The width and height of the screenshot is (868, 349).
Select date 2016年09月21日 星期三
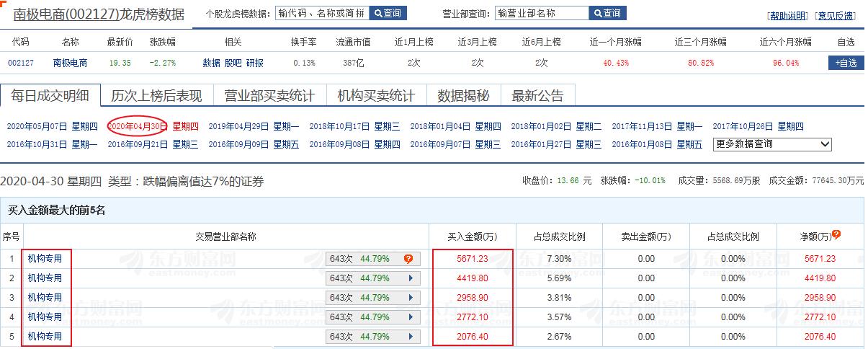click(153, 144)
